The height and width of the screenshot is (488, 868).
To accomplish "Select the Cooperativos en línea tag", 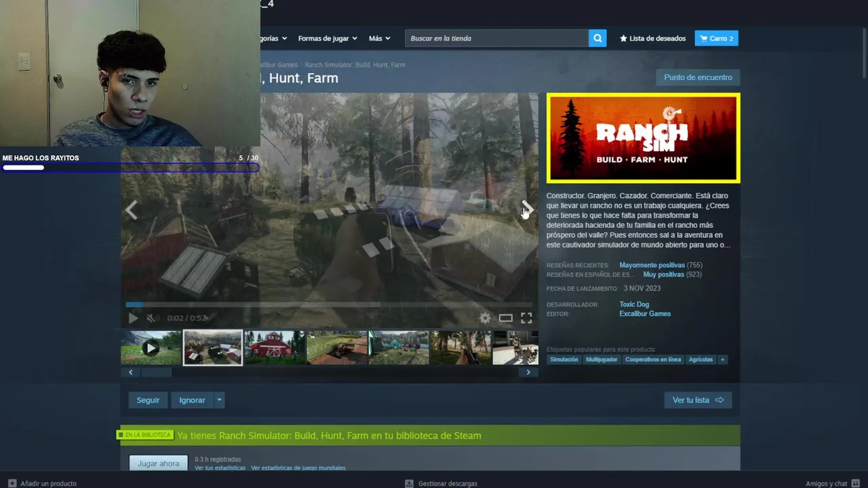I will (x=653, y=359).
